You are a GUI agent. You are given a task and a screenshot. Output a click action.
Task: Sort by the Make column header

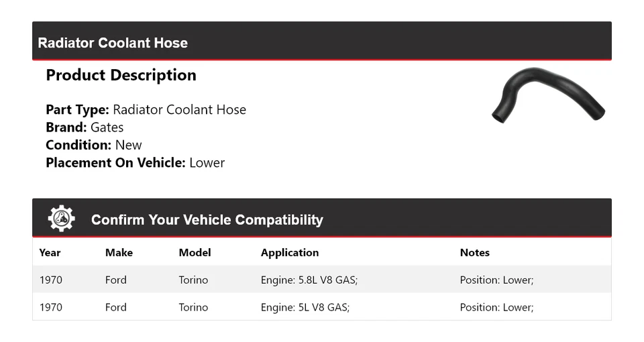coord(119,253)
